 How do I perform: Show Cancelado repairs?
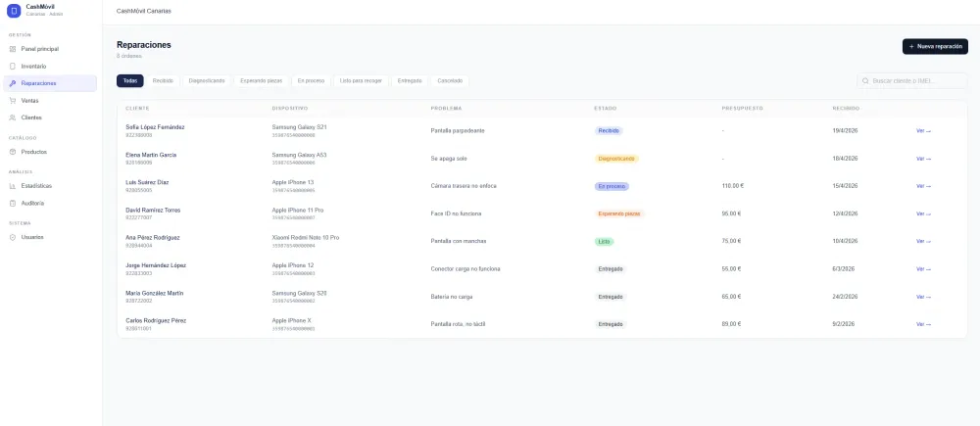click(x=450, y=80)
